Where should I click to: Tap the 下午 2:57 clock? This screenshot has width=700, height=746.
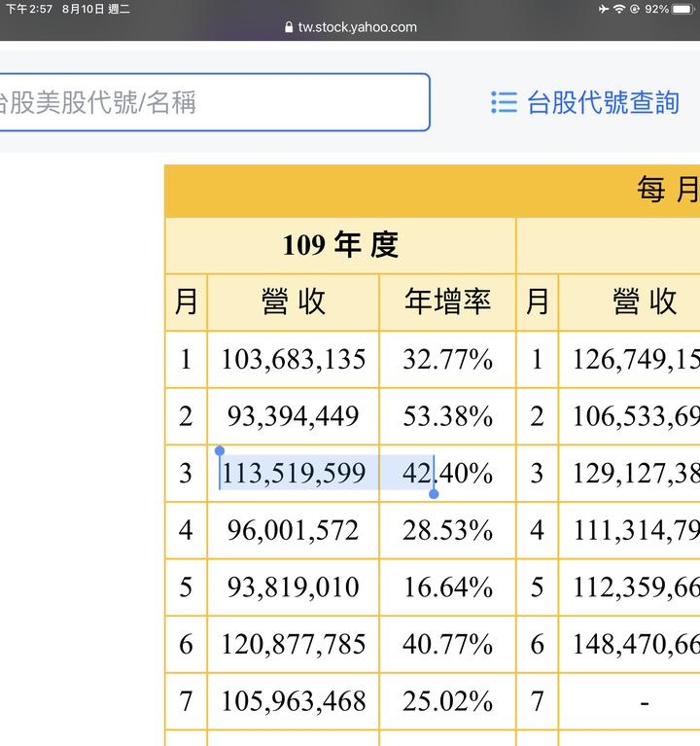(29, 9)
